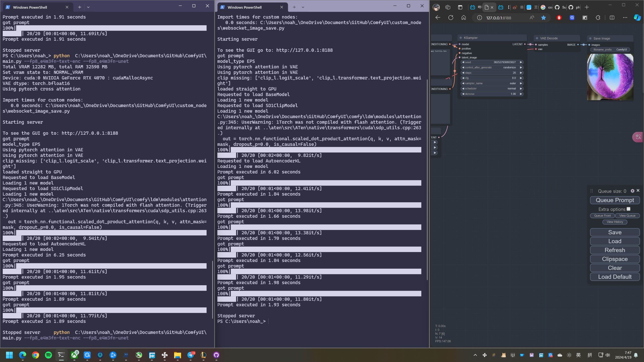
Task: Click the blue favorites star icon
Action: (x=543, y=18)
